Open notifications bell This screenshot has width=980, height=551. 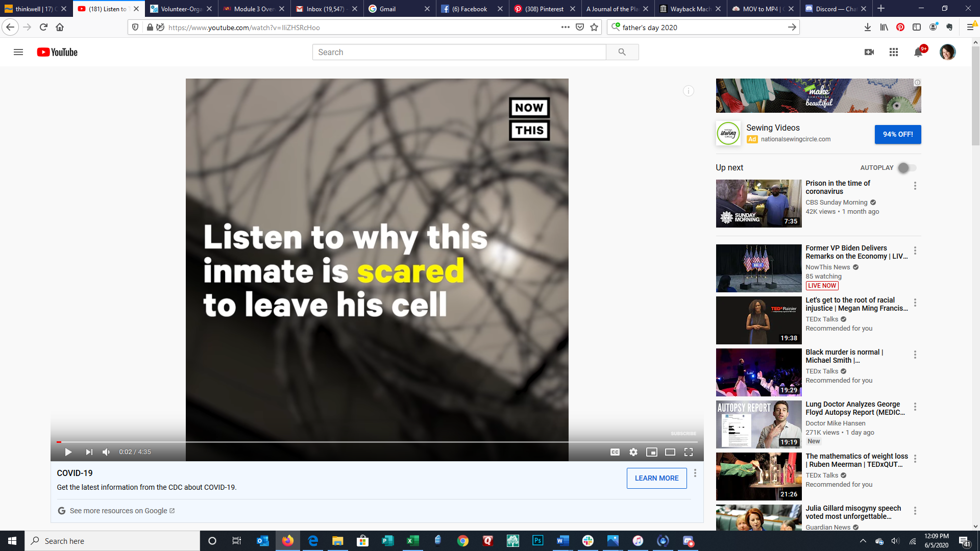918,52
